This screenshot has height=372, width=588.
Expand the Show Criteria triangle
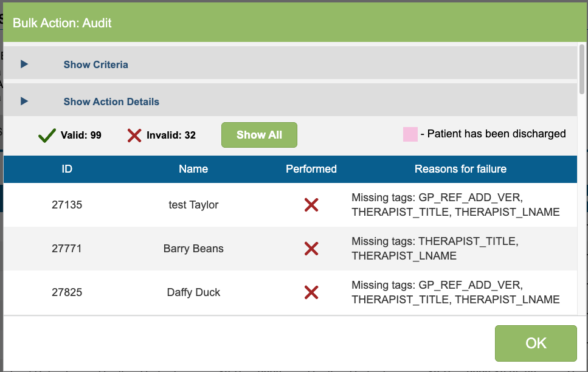[x=24, y=64]
